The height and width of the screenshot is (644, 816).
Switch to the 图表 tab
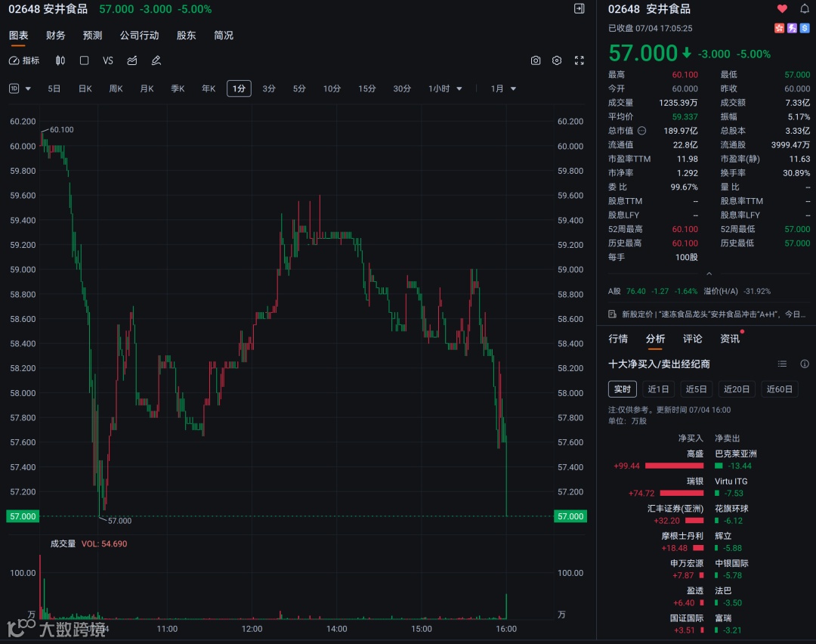tap(18, 36)
